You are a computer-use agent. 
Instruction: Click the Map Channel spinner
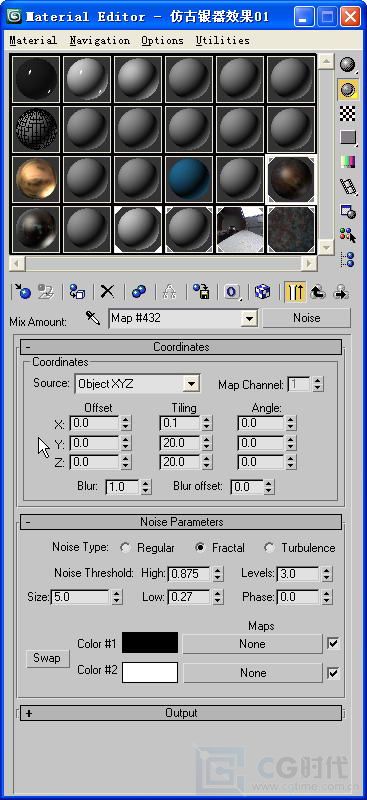318,384
